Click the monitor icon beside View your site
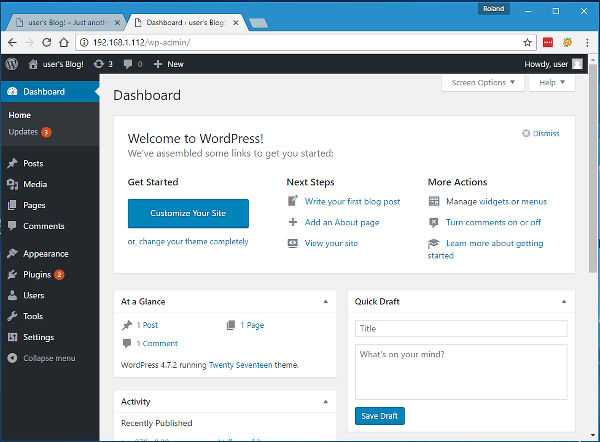 tap(293, 243)
